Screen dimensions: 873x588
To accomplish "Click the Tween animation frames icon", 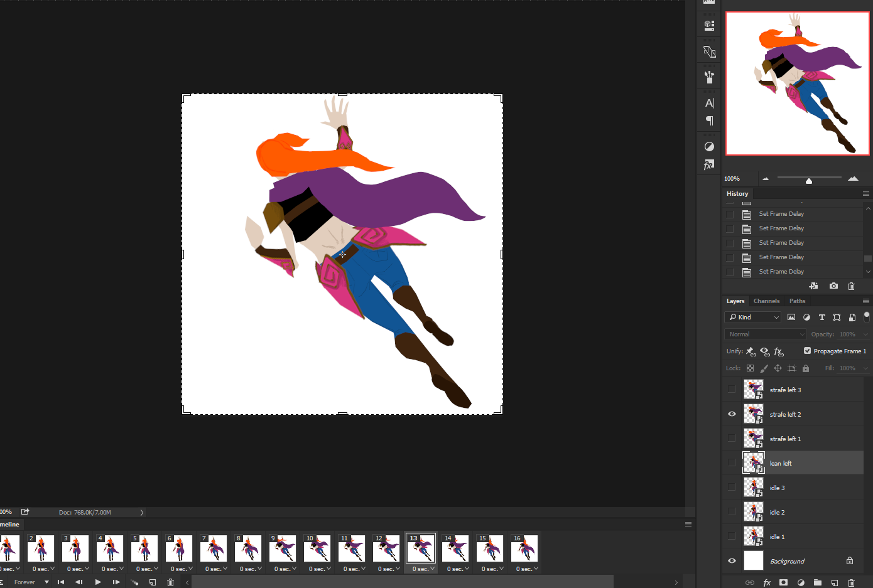I will coord(134,582).
